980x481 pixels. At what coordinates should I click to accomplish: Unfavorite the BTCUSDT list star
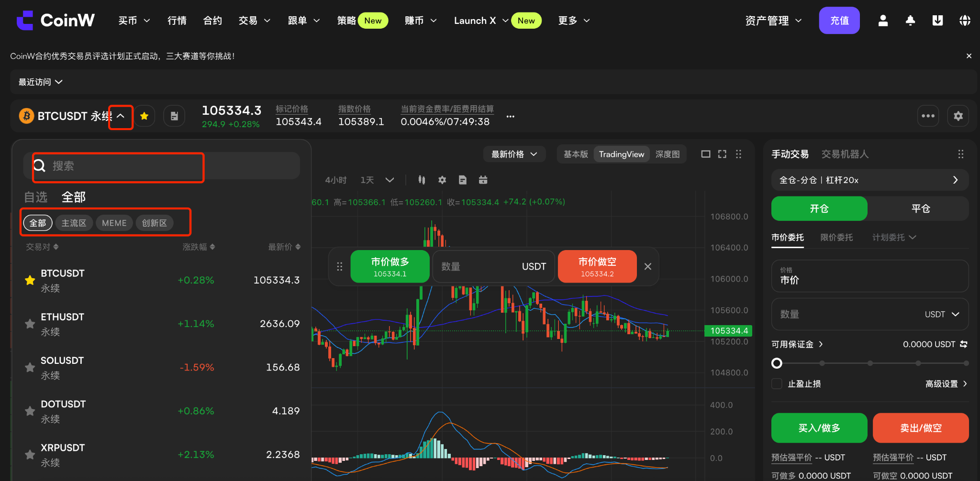tap(30, 280)
